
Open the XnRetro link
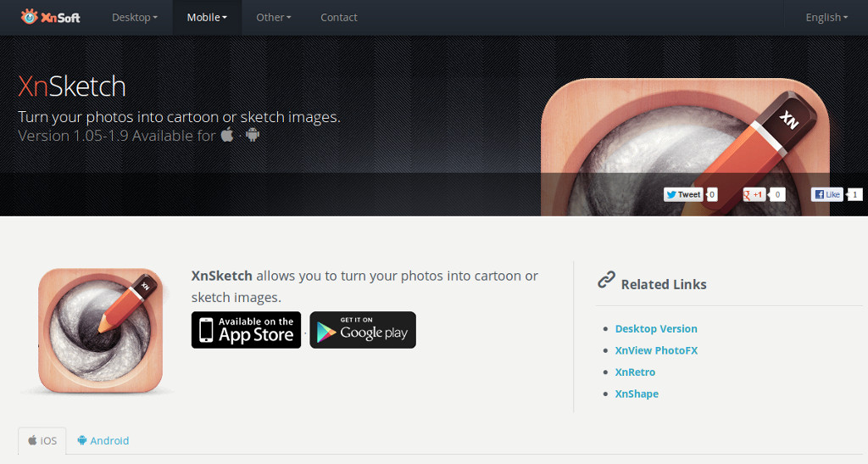[635, 372]
